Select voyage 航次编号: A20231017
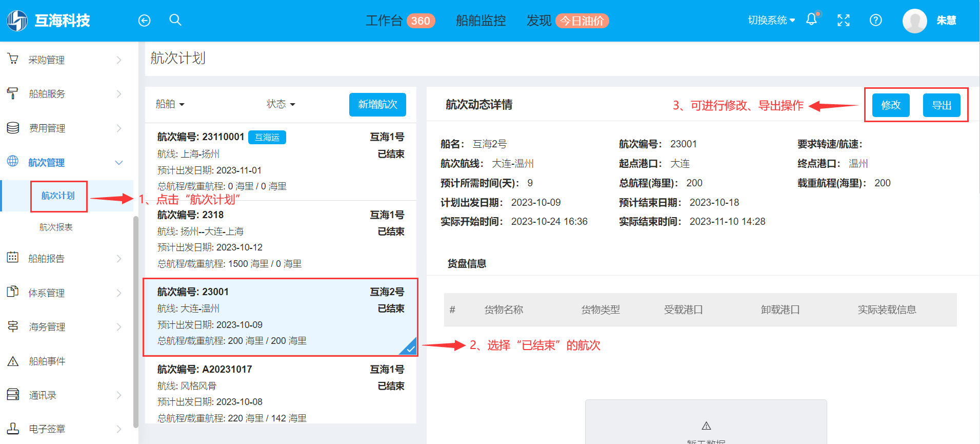Screen dimensions: 980x444 coord(281,390)
